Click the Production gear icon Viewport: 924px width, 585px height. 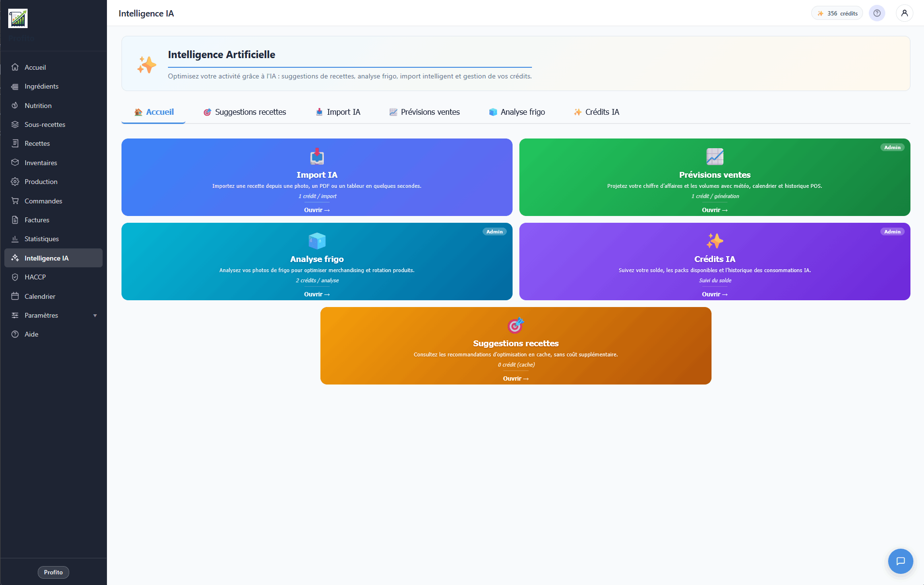pos(15,182)
